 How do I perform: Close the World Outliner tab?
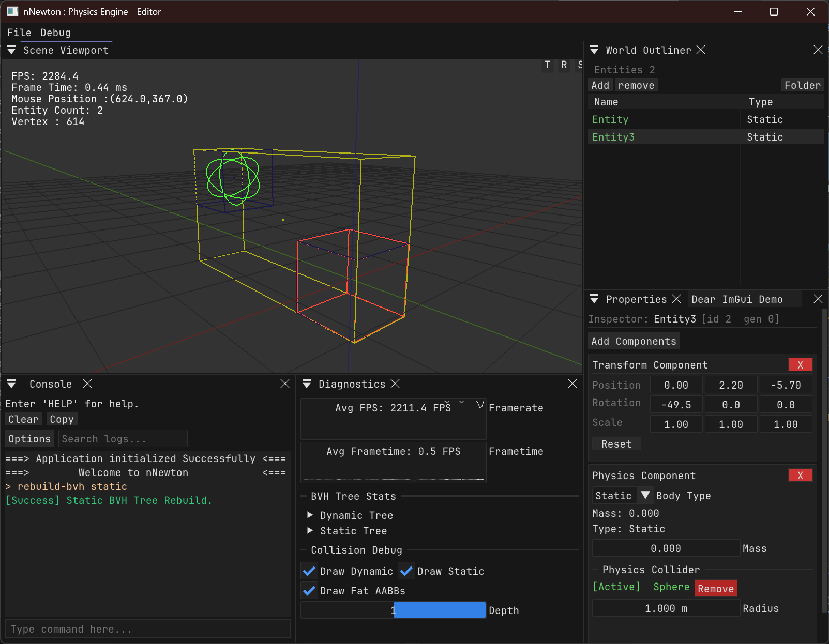701,50
